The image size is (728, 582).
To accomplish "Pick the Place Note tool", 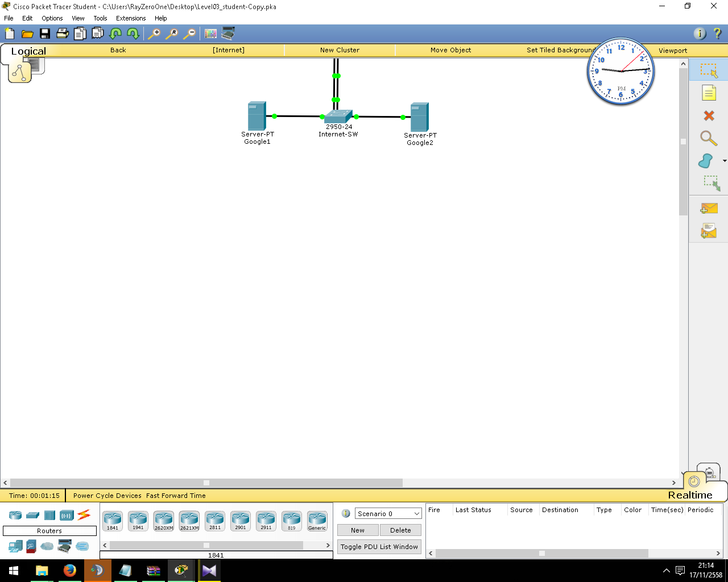I will (709, 93).
